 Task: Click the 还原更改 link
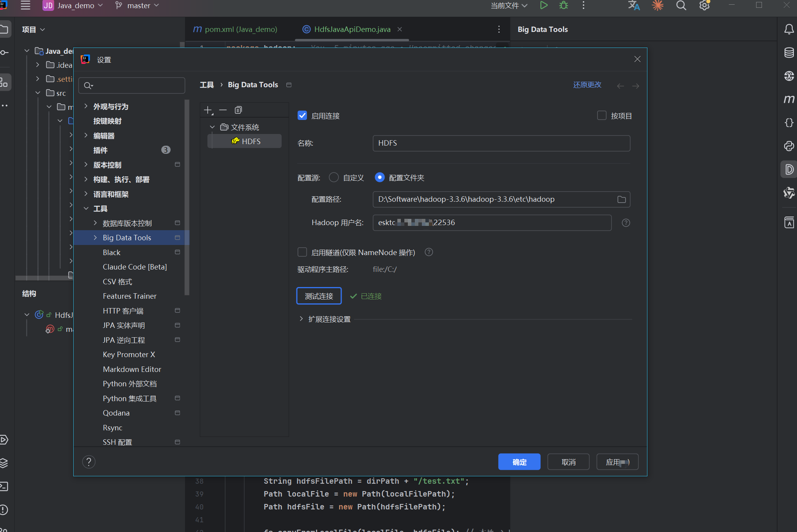[587, 85]
